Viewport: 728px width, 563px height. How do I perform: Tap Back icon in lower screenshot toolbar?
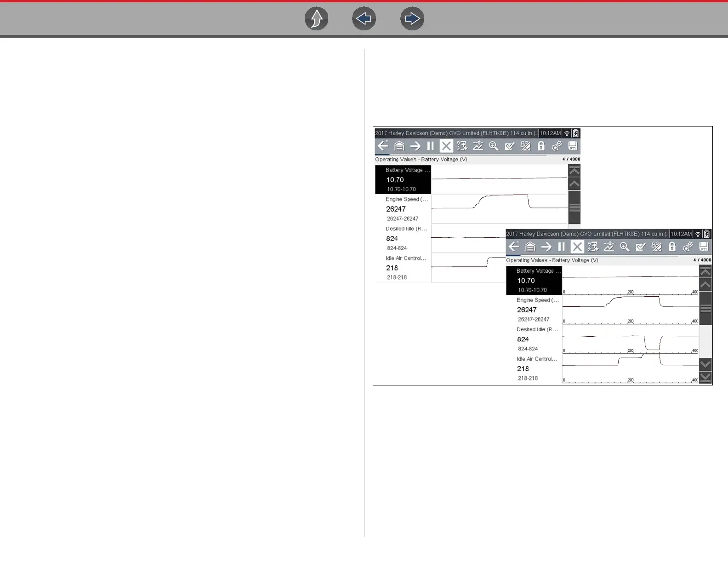[x=514, y=247]
